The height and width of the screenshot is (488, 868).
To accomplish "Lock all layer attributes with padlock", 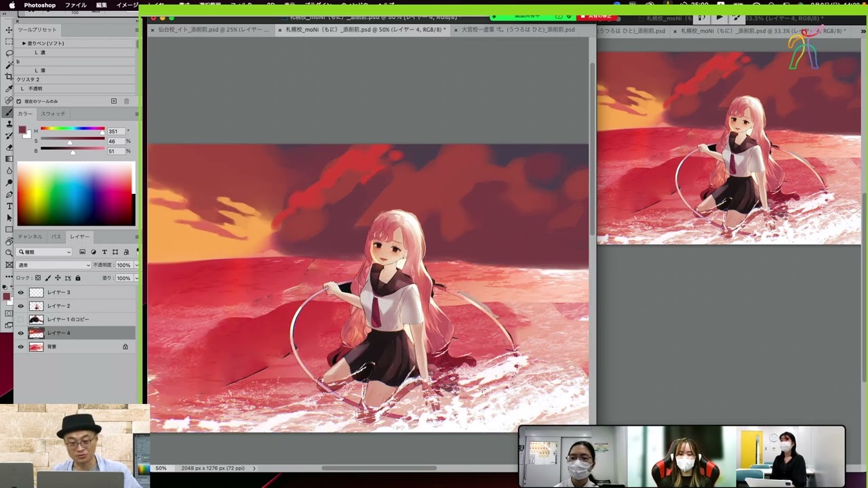I will pyautogui.click(x=78, y=278).
